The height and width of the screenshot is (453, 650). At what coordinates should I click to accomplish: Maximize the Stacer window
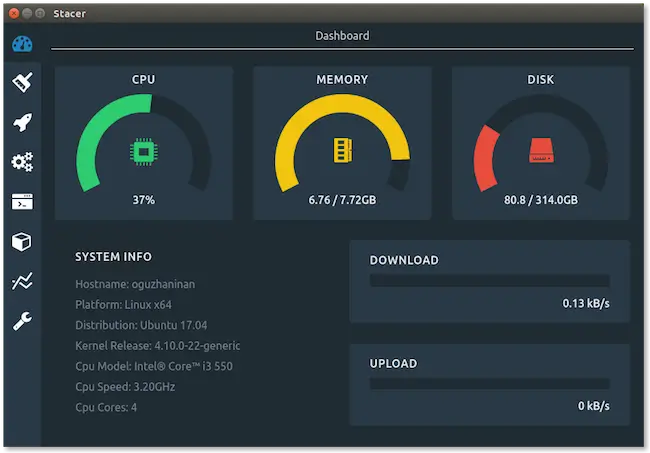coord(40,13)
